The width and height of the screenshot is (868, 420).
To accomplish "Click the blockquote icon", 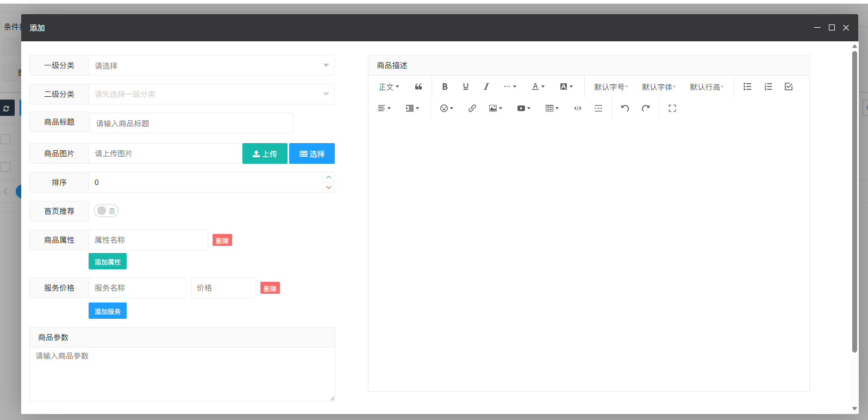I will pos(419,87).
